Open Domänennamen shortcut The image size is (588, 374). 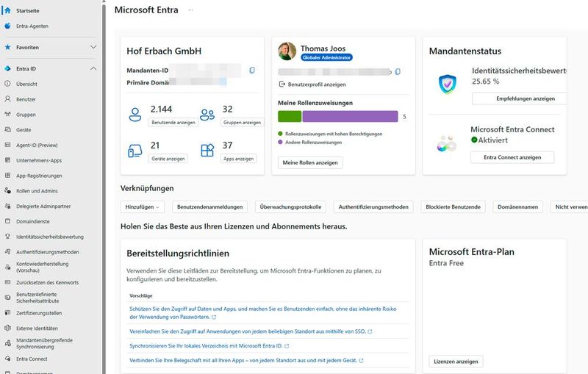[517, 207]
